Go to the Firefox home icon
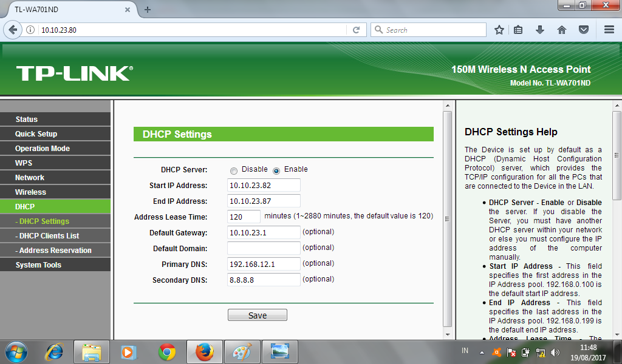 coord(562,30)
